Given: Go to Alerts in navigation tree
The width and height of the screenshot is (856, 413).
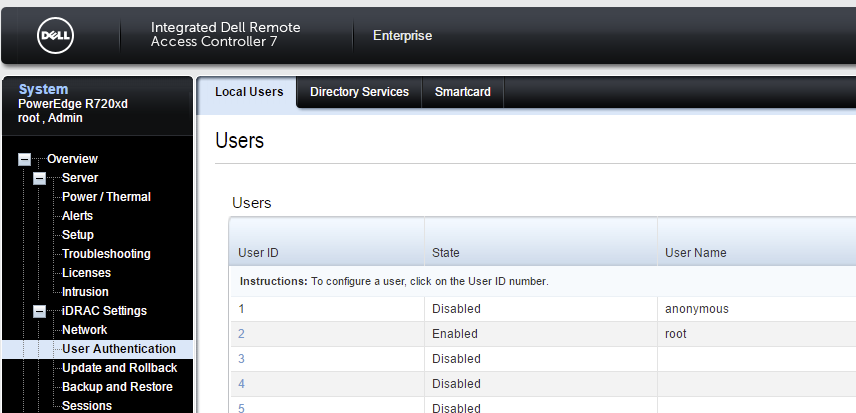Looking at the screenshot, I should (x=77, y=216).
